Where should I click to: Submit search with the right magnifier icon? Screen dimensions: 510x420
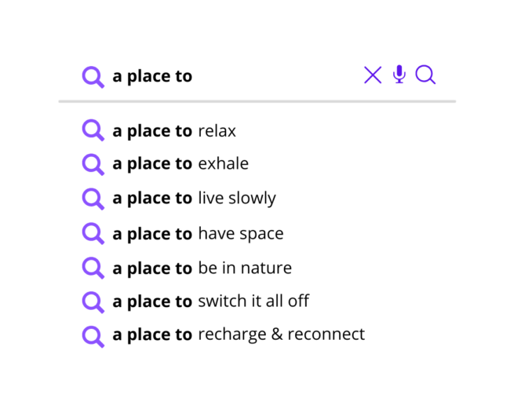tap(425, 75)
